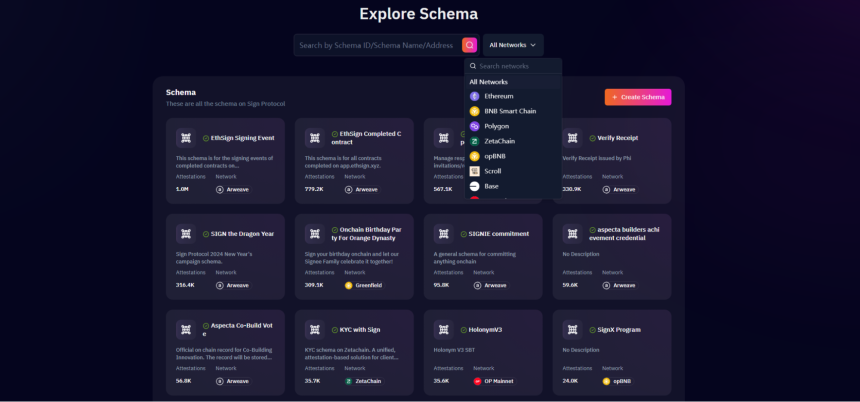Screen dimensions: 860x402
Task: Click 'Verify Receipt issued by Phi' description
Action: pyautogui.click(x=595, y=158)
